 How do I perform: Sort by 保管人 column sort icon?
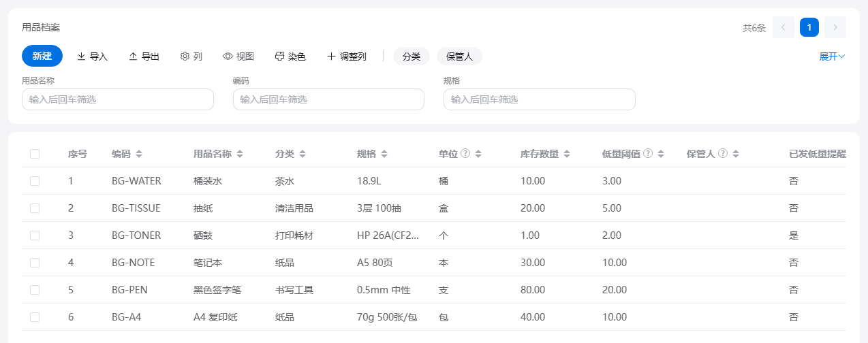click(736, 154)
